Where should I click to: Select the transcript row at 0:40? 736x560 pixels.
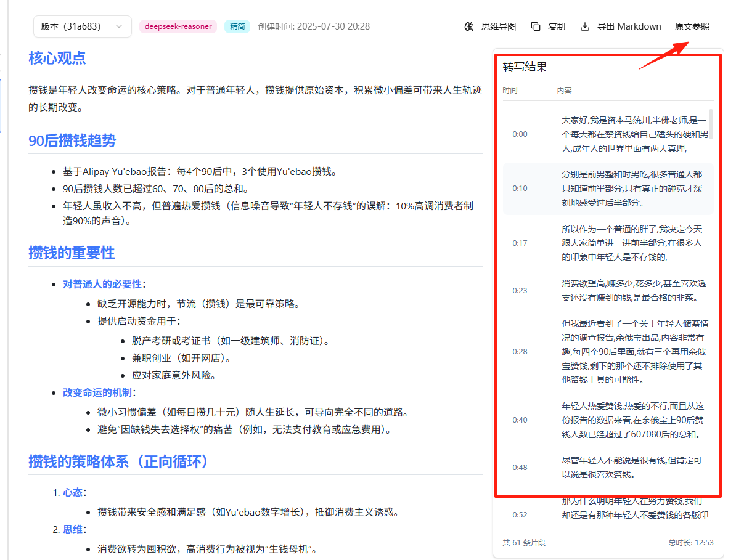[608, 420]
